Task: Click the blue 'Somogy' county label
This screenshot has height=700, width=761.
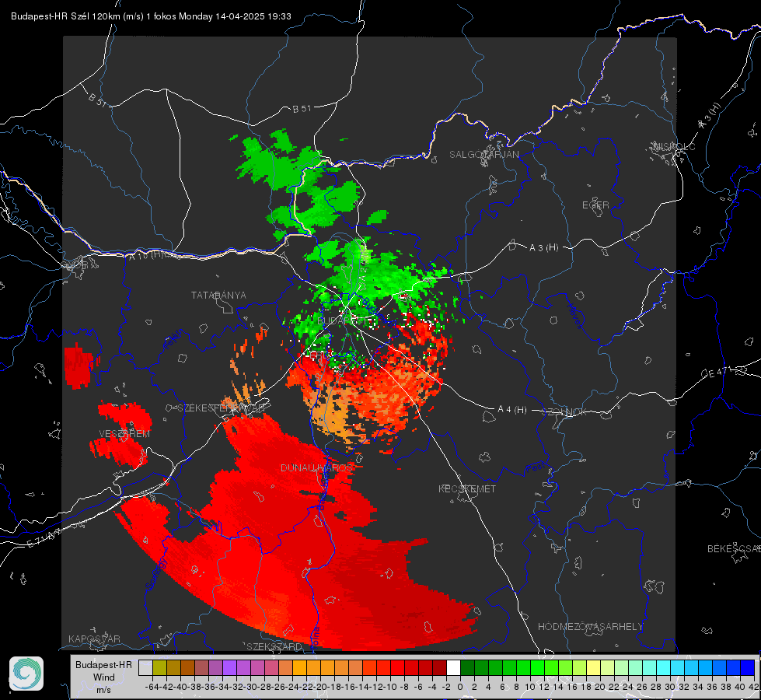Action: point(156,574)
